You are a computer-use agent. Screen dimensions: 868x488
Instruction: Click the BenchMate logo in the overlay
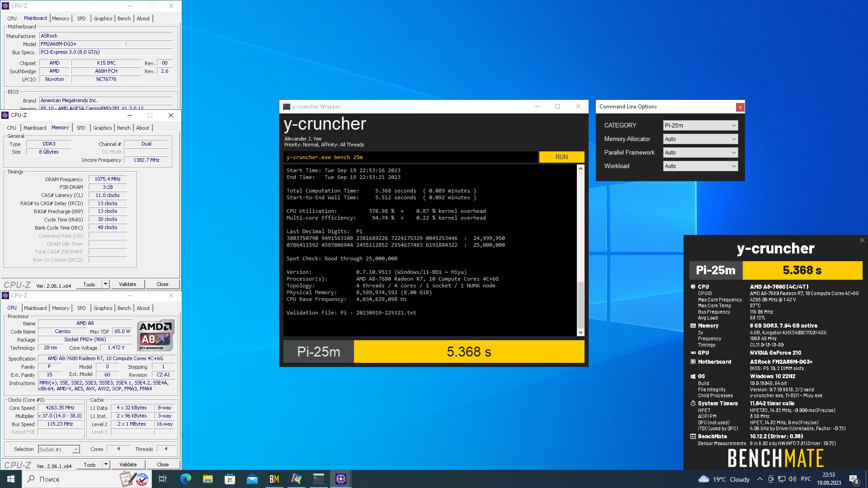[x=775, y=458]
